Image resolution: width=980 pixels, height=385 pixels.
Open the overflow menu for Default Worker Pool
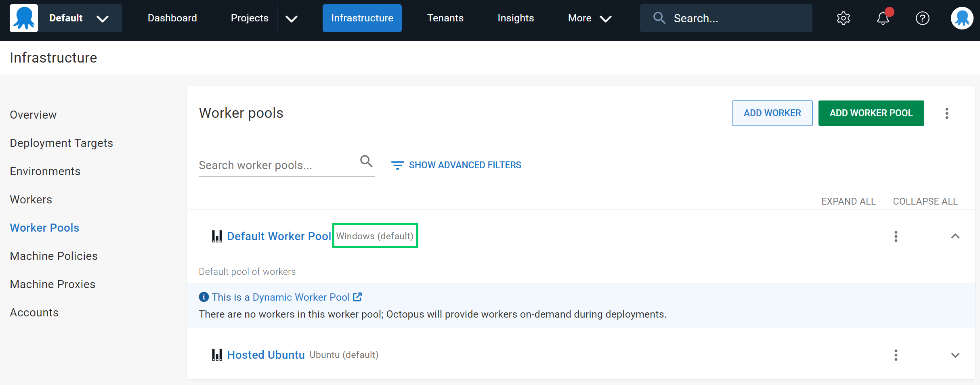click(x=896, y=236)
